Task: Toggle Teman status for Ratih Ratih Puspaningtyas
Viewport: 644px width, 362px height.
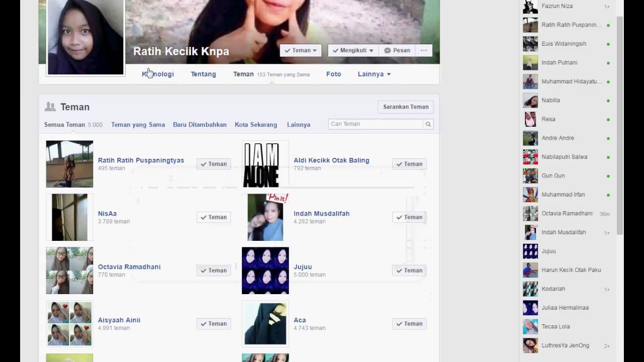Action: click(213, 164)
